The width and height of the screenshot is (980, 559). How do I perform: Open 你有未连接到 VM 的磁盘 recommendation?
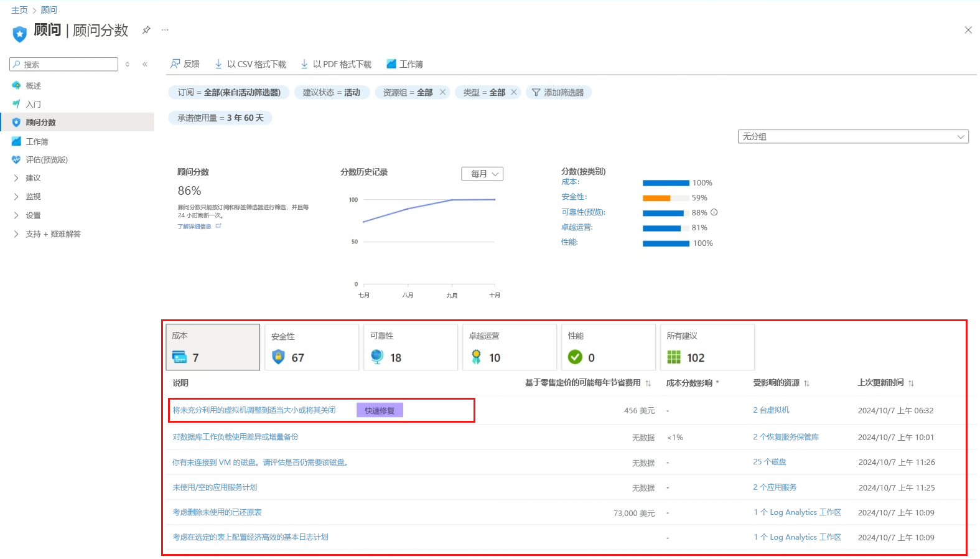(x=260, y=463)
